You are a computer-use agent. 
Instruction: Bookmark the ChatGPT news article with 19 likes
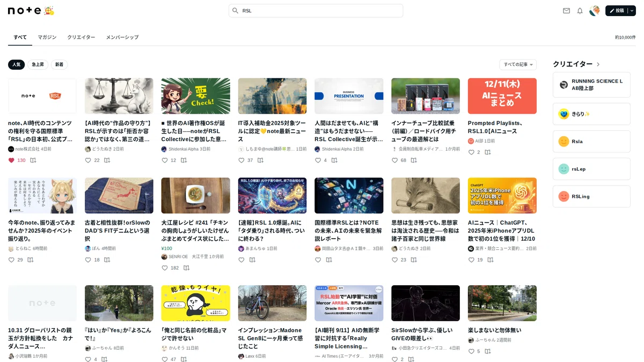click(490, 260)
